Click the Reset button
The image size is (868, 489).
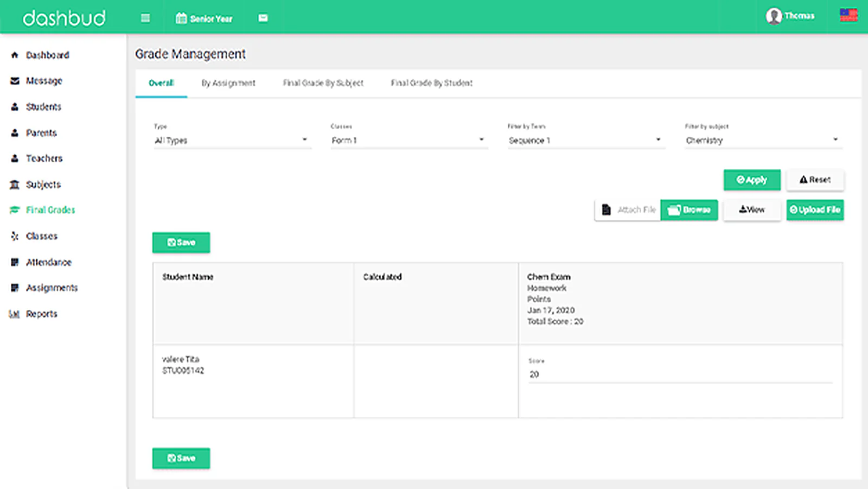coord(815,180)
